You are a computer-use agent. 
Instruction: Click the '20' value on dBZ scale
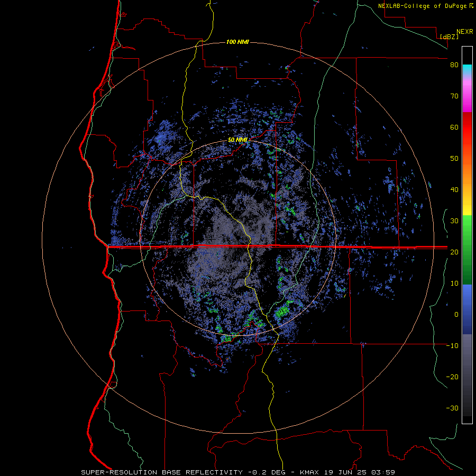coord(454,252)
